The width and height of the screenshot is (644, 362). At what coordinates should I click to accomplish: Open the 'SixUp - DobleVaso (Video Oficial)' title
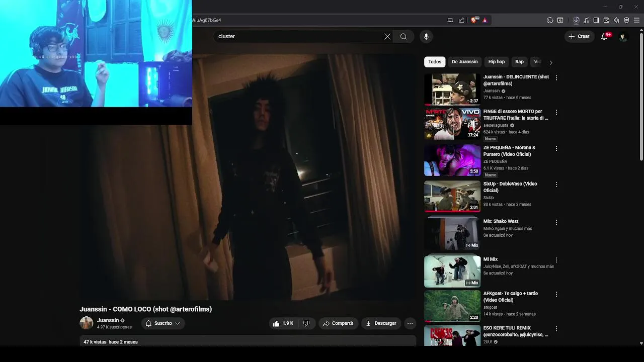pos(510,187)
